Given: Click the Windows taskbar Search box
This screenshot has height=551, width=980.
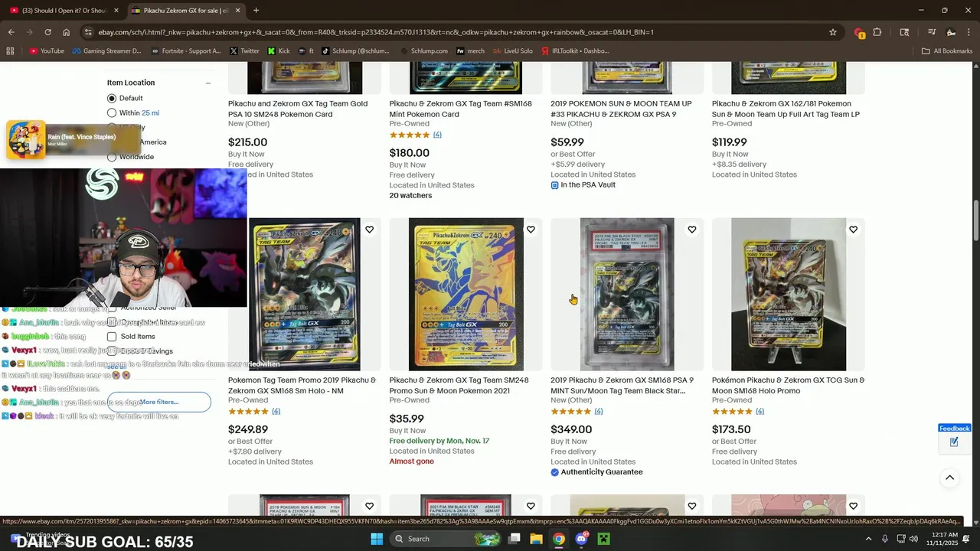Looking at the screenshot, I should [445, 539].
